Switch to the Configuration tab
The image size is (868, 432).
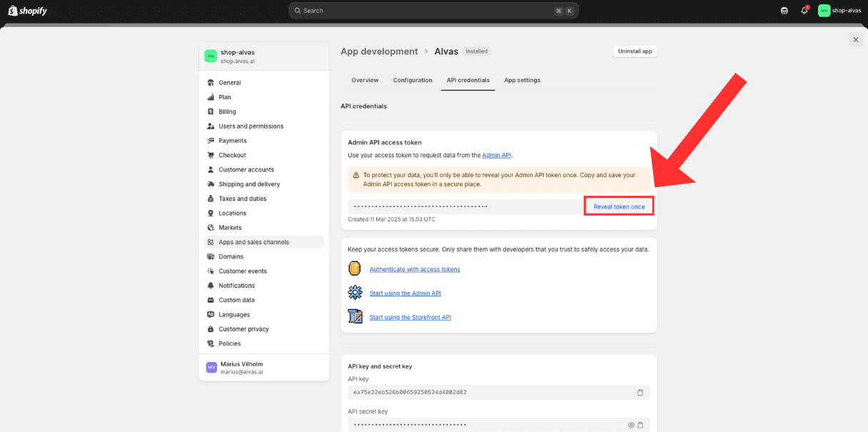click(x=413, y=80)
